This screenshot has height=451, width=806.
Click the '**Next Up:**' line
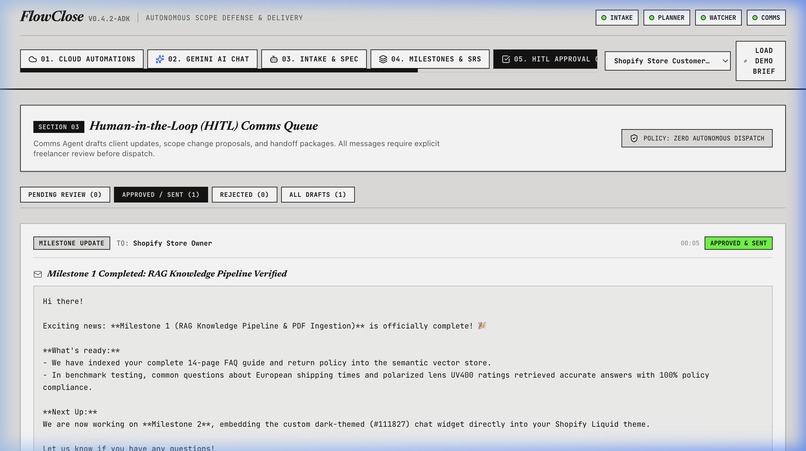(70, 412)
